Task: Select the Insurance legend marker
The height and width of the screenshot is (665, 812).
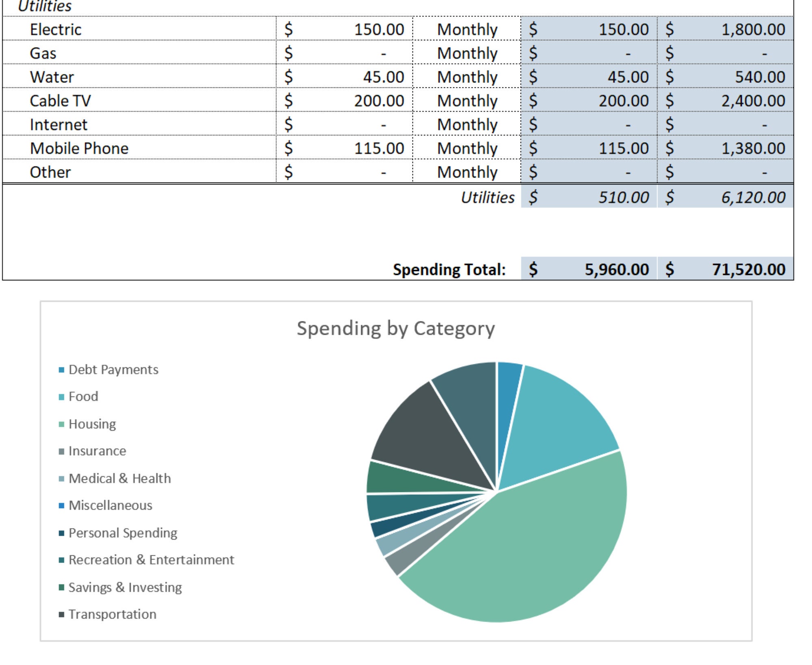Action: tap(62, 451)
